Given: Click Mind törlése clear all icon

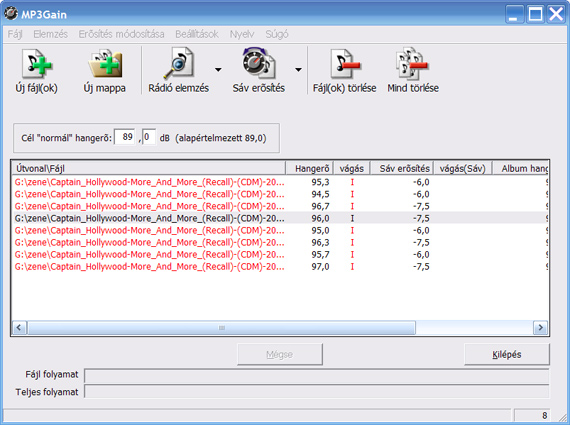Looking at the screenshot, I should click(412, 64).
